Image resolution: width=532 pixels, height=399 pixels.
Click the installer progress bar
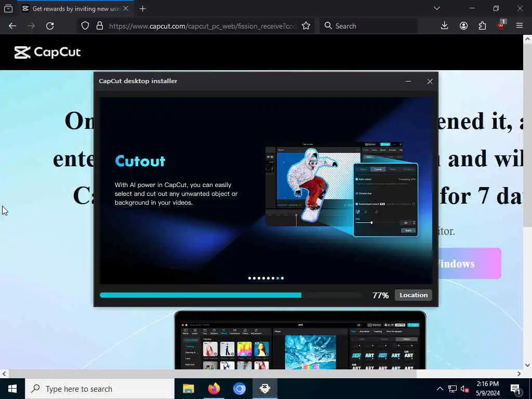(x=231, y=295)
